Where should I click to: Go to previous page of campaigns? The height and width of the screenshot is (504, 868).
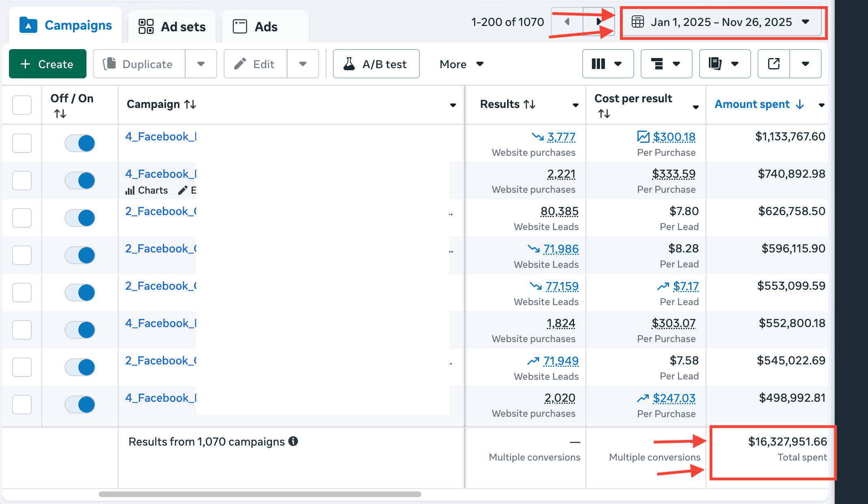(567, 22)
